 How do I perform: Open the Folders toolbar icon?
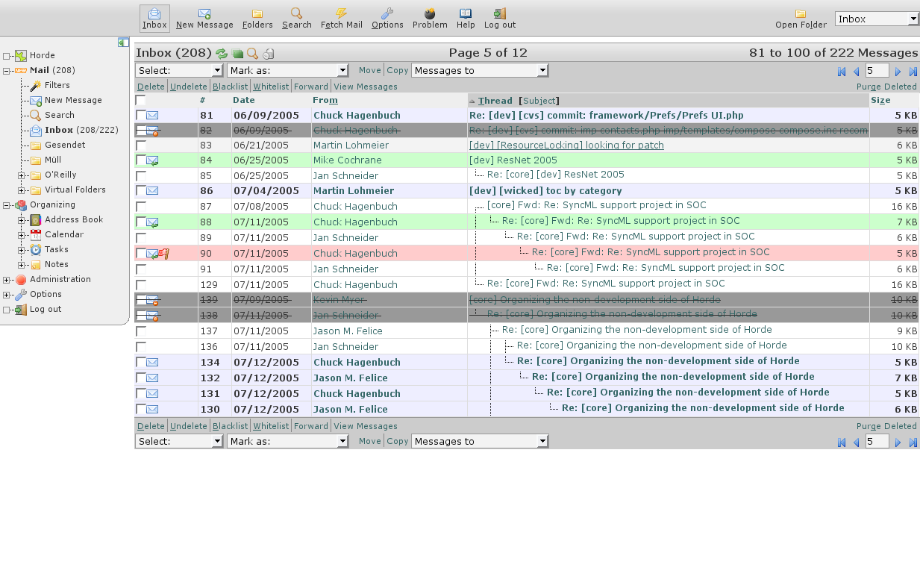pyautogui.click(x=257, y=13)
